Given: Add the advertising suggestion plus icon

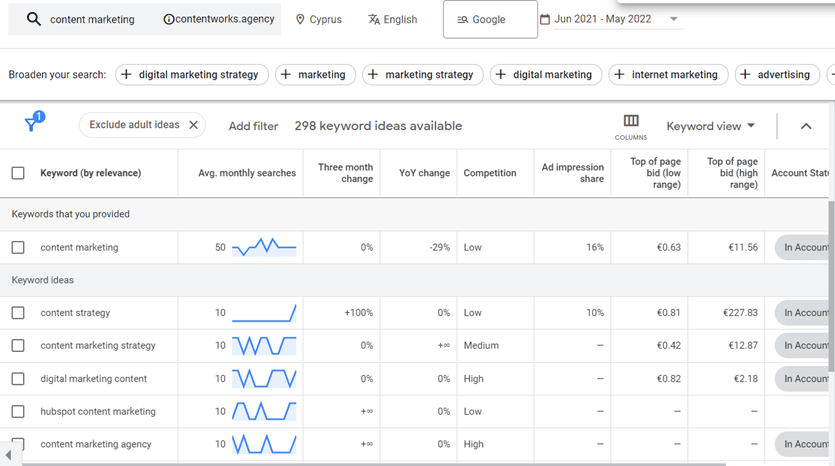Looking at the screenshot, I should (744, 74).
